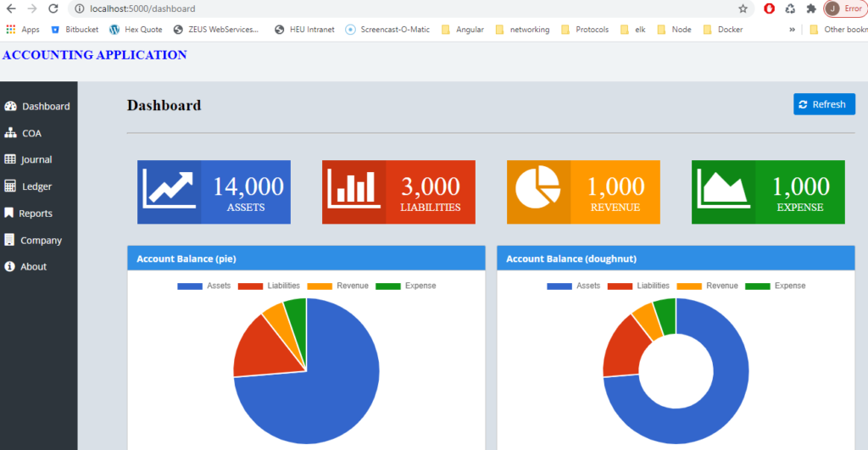The image size is (868, 450).
Task: Bookmark this page with the star icon
Action: (743, 8)
